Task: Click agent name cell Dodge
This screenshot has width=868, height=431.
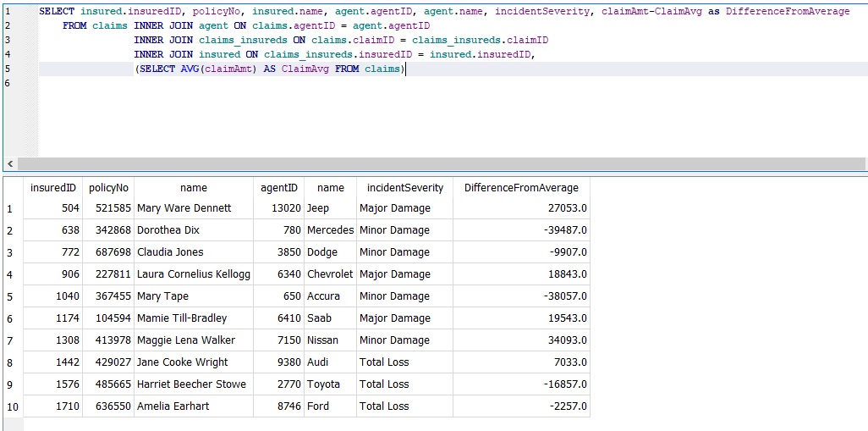Action: coord(331,252)
